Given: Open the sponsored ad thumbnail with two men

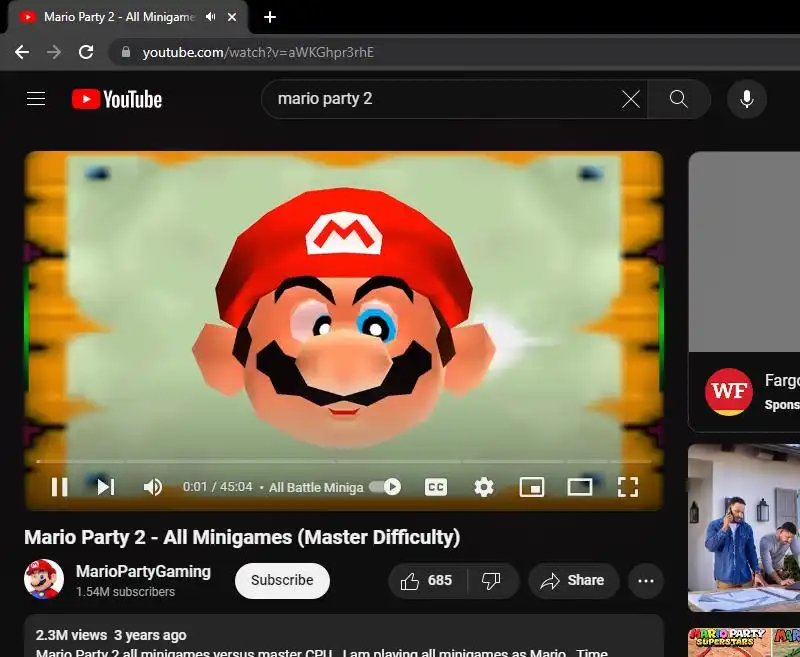Looking at the screenshot, I should click(744, 527).
